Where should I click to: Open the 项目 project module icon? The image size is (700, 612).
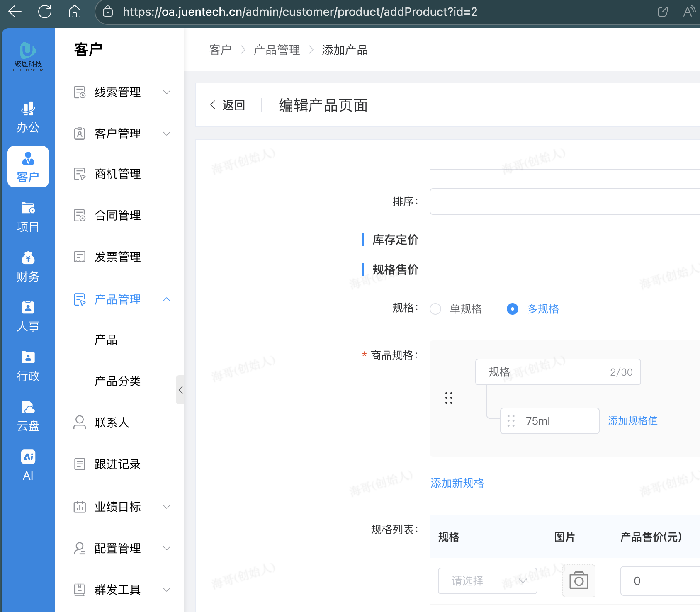[x=28, y=217]
